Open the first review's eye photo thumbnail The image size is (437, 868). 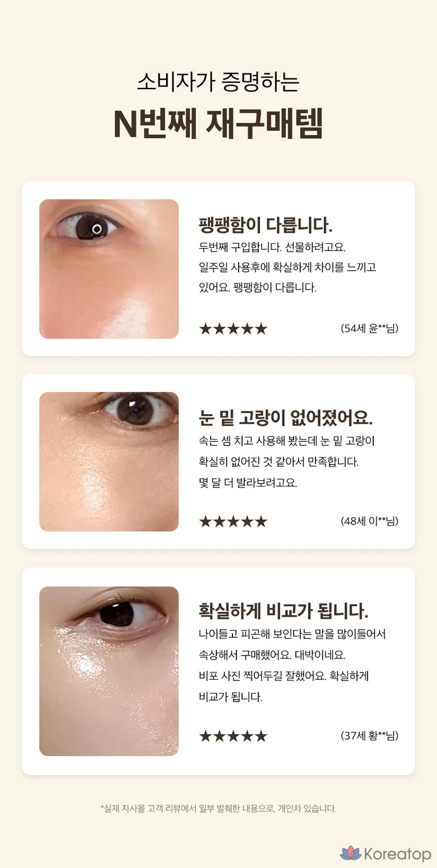click(109, 269)
